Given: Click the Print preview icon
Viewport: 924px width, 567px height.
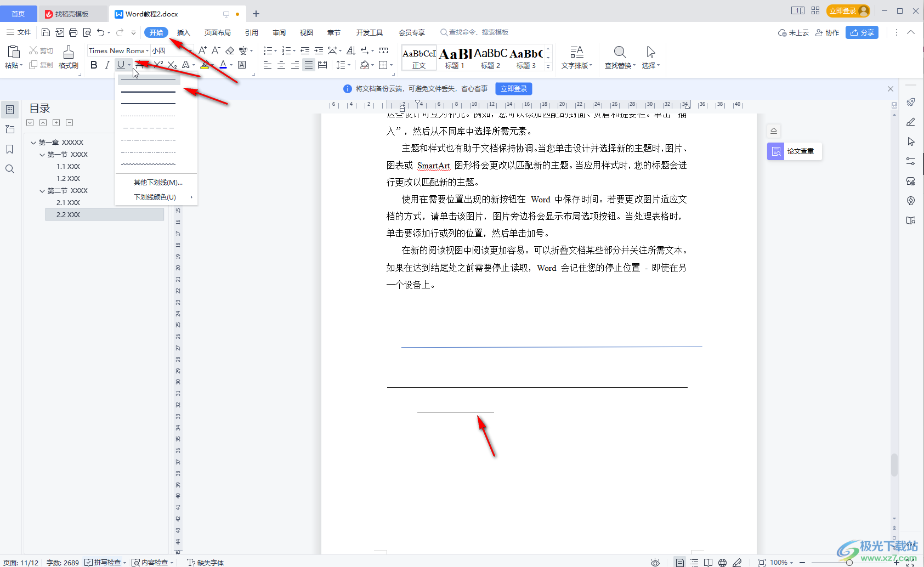Looking at the screenshot, I should point(87,32).
